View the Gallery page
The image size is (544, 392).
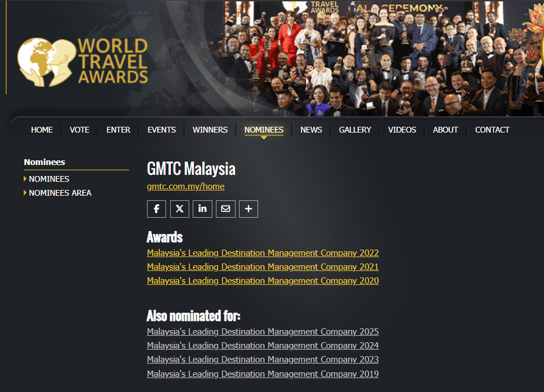click(x=355, y=130)
